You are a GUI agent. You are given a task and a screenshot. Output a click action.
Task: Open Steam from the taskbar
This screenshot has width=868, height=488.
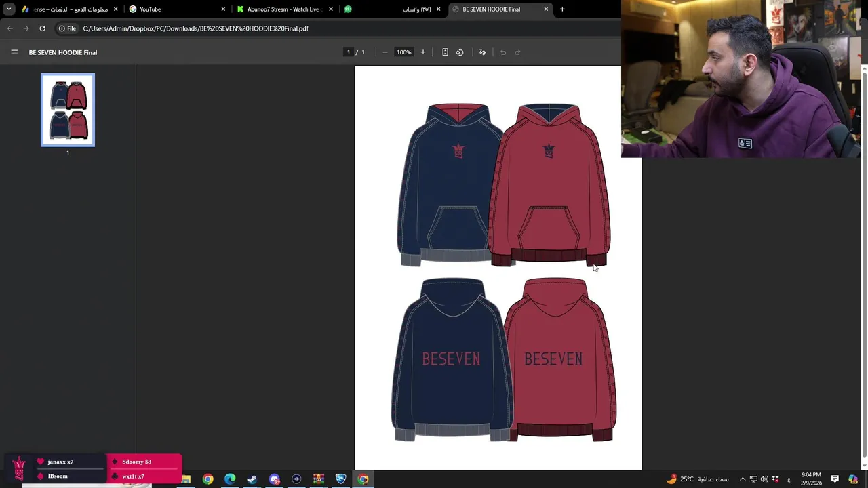(x=252, y=479)
